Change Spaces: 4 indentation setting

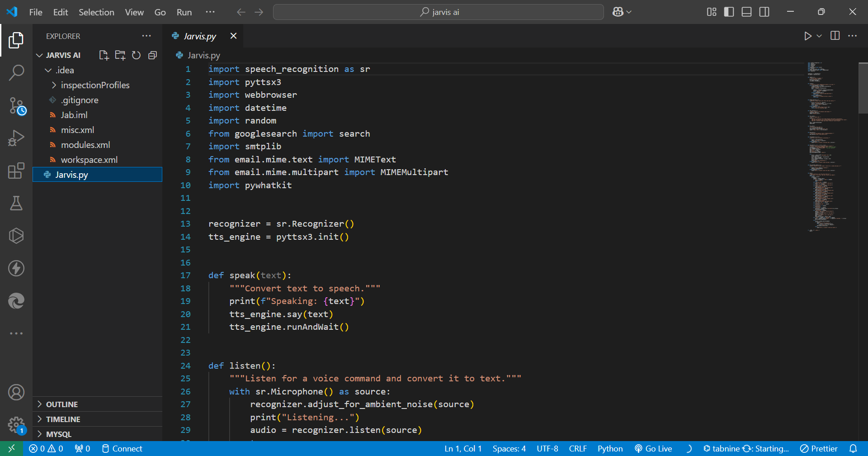pyautogui.click(x=509, y=449)
